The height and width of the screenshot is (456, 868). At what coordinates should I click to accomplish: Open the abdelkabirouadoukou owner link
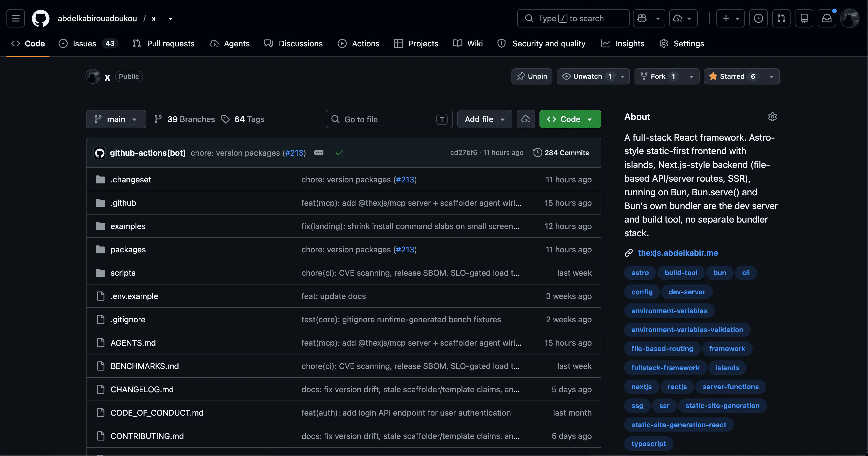pyautogui.click(x=97, y=19)
